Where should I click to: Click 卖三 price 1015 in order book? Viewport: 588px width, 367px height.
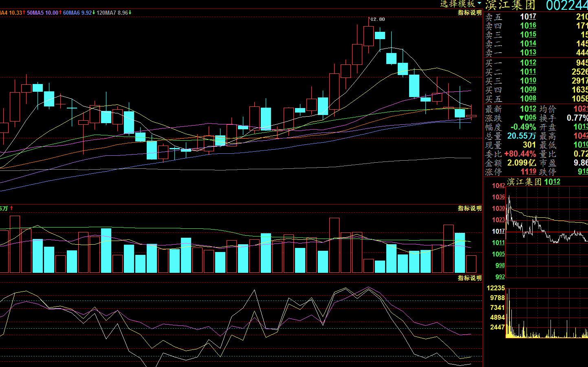[x=528, y=35]
